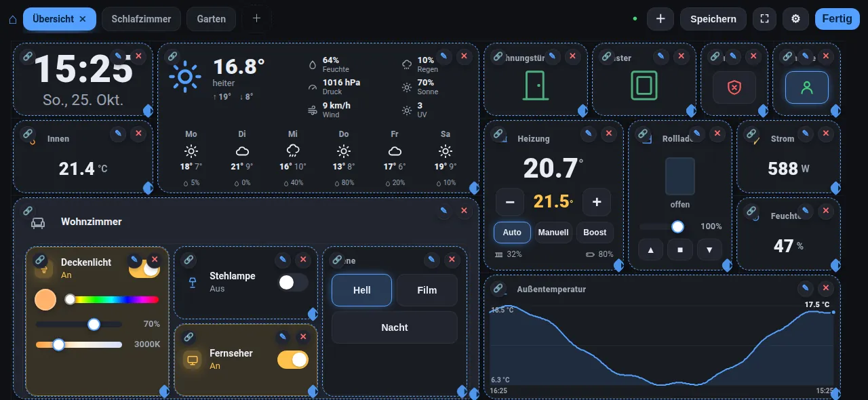Click the shutter state image labeled offen
Screen dimensions: 868x400
[680, 176]
